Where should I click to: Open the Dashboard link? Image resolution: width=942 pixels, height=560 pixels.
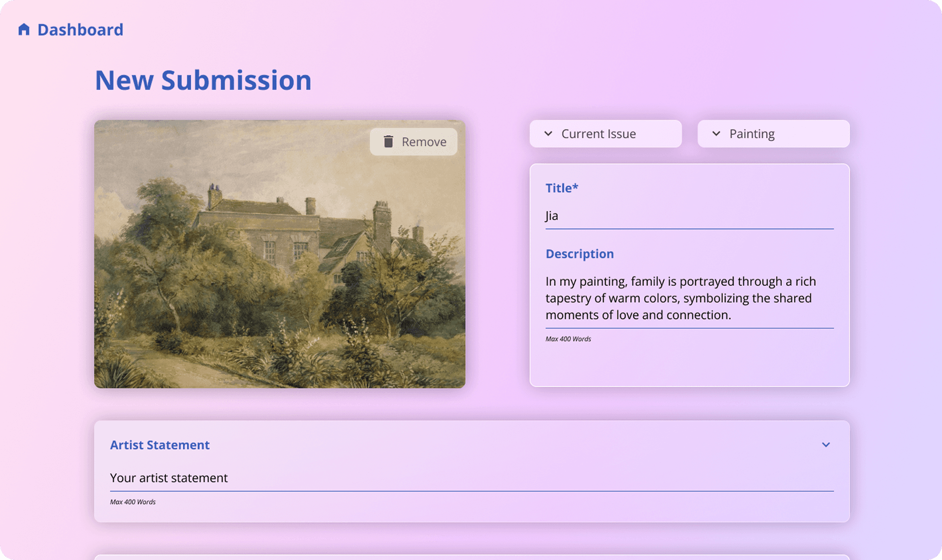click(80, 30)
